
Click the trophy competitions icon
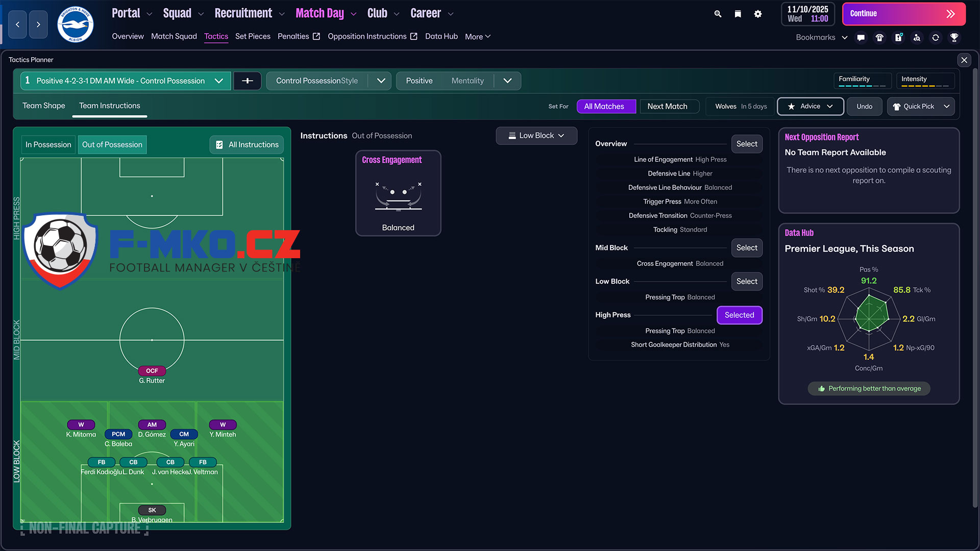point(954,37)
